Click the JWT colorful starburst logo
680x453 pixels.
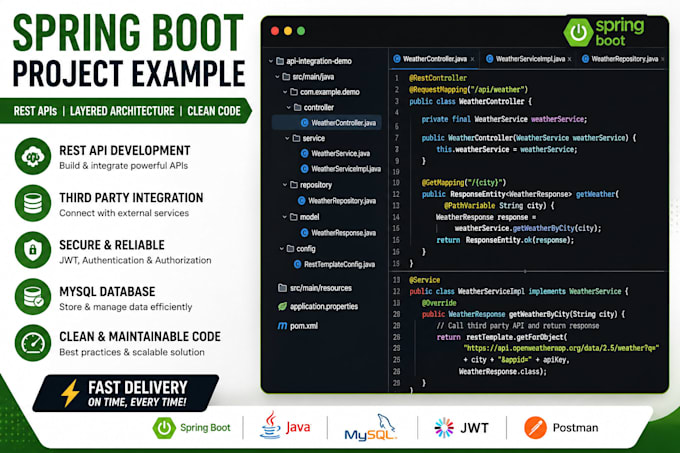pyautogui.click(x=444, y=428)
